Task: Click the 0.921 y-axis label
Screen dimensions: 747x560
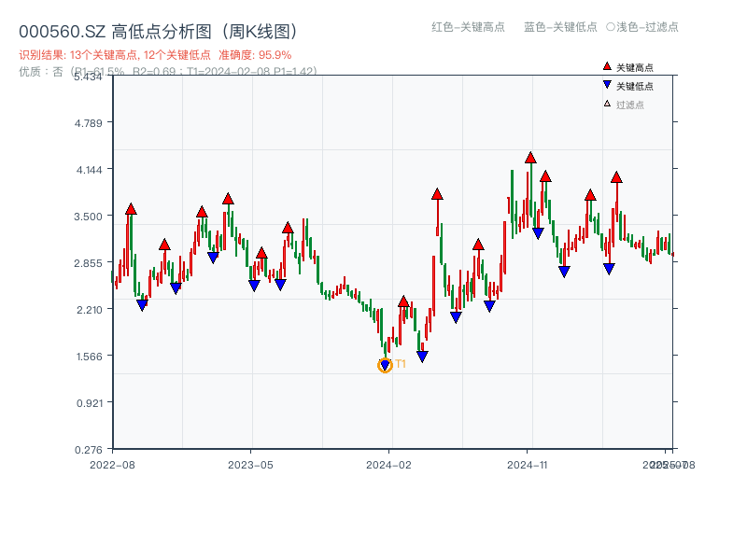Action: [x=89, y=403]
